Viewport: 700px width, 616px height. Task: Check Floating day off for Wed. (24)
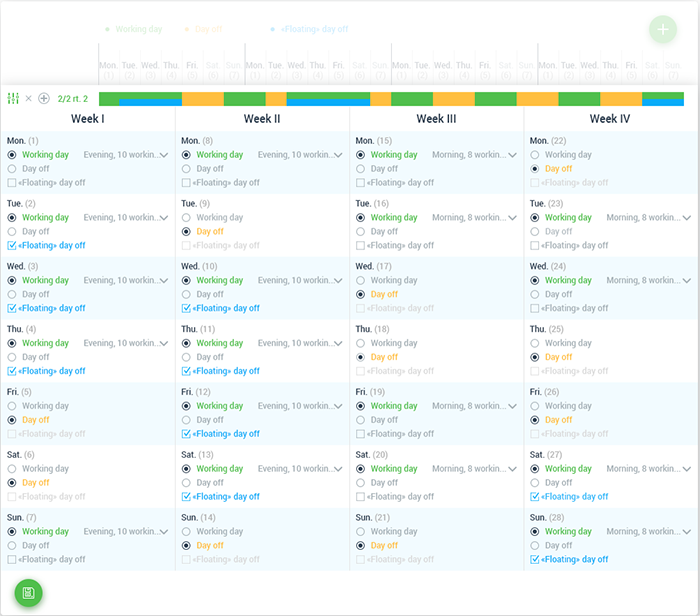[x=534, y=308]
